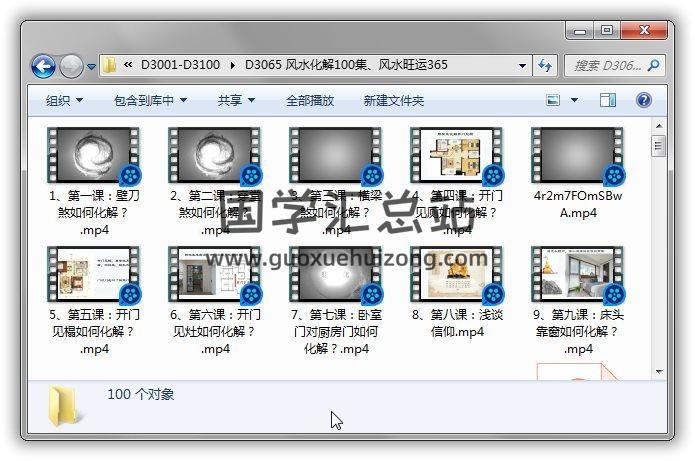Screen dimensions: 695x461
Task: Click the search magnifier icon
Action: pos(652,66)
